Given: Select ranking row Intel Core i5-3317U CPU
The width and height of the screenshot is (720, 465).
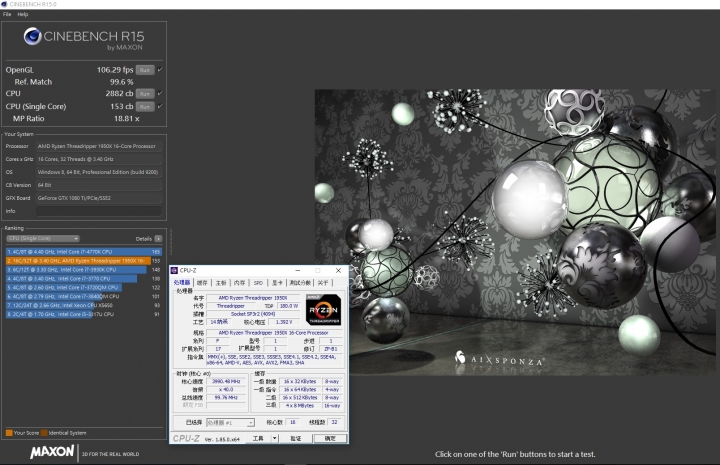Looking at the screenshot, I should point(84,314).
